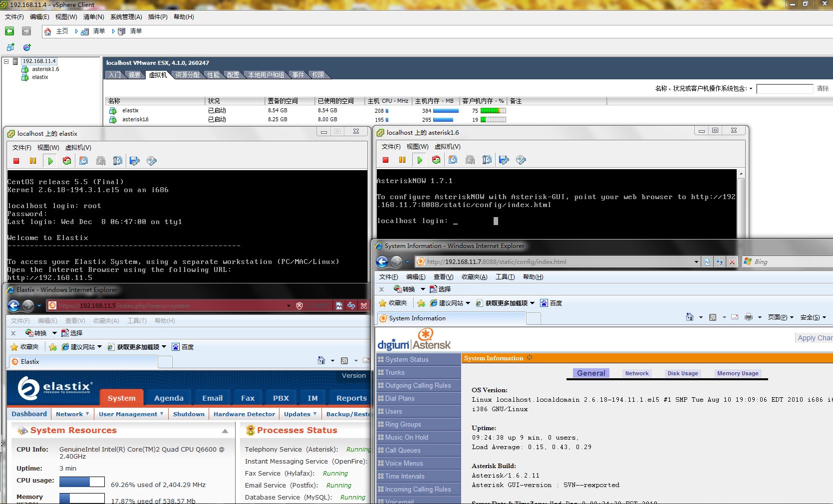The width and height of the screenshot is (833, 504).
Task: Click the vSphere VM name filter input field
Action: [785, 89]
